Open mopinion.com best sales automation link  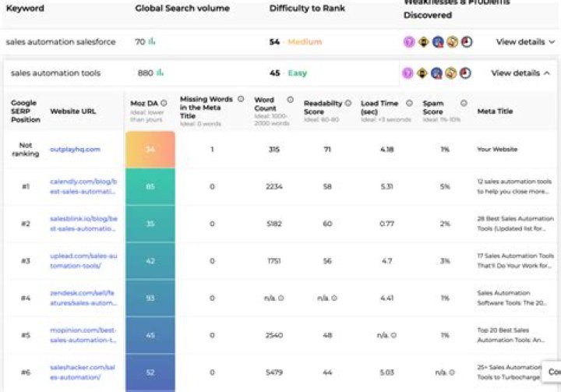coord(83,335)
